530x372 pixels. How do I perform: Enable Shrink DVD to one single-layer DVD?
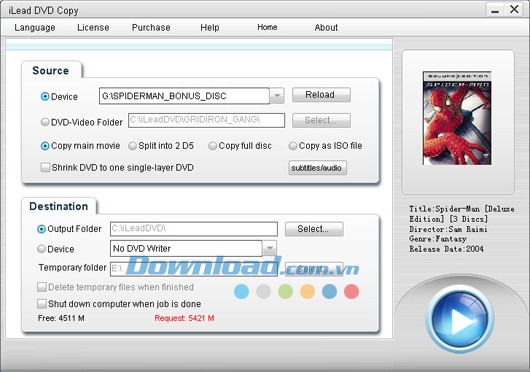point(45,168)
